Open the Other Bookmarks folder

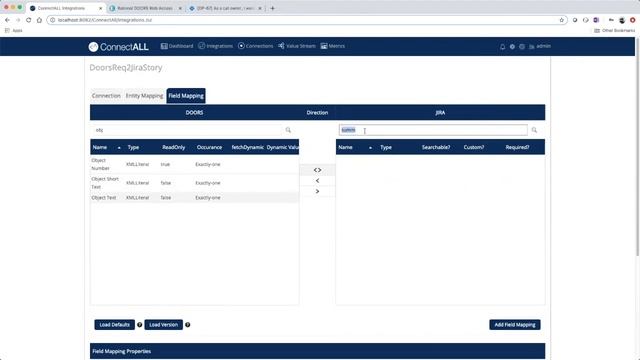[615, 31]
